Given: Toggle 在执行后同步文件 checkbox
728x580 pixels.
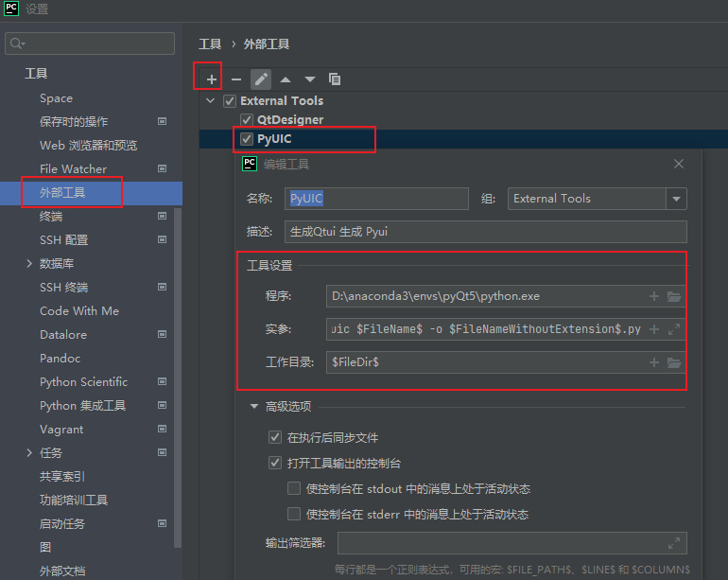Looking at the screenshot, I should point(275,437).
